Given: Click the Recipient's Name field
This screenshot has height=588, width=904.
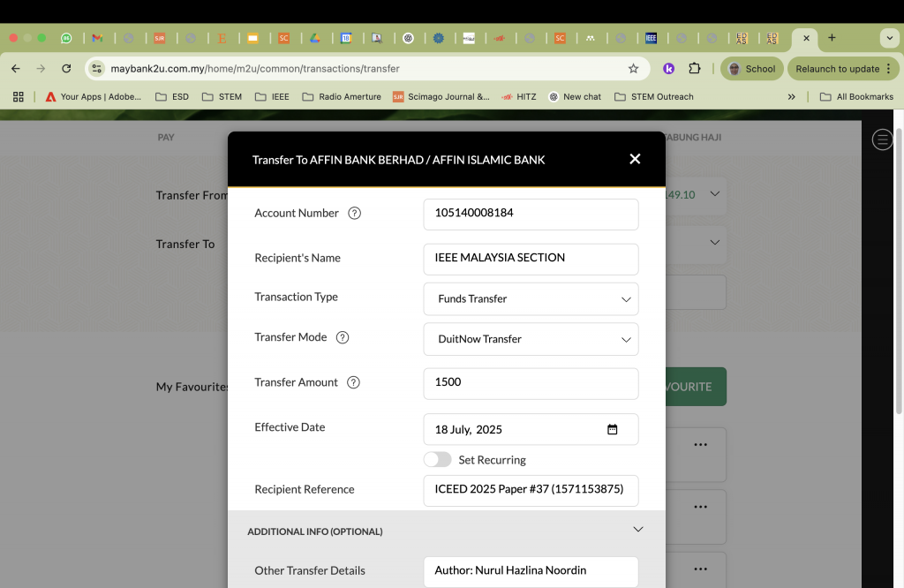Looking at the screenshot, I should click(531, 259).
